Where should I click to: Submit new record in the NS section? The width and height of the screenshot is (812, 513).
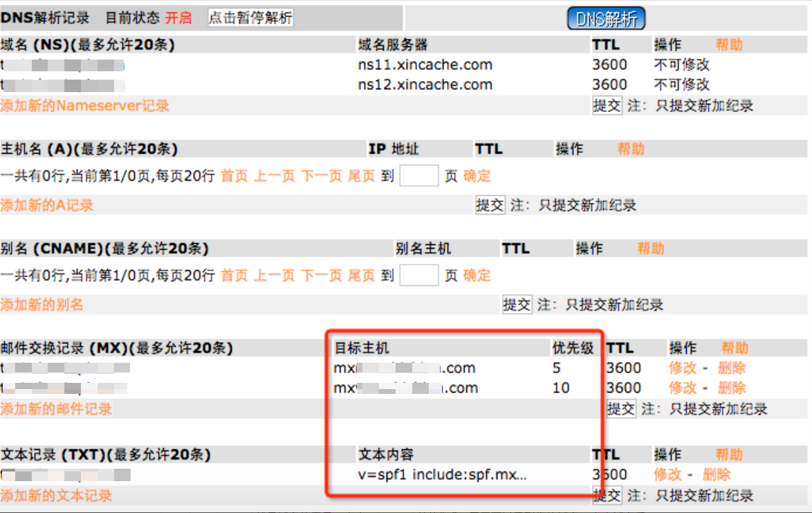click(x=607, y=106)
